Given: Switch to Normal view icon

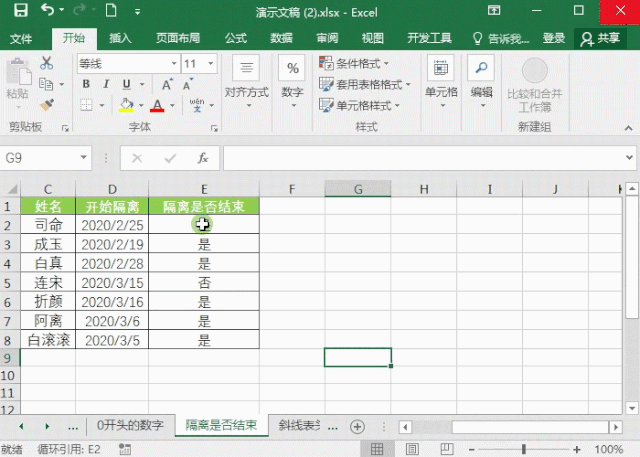Looking at the screenshot, I should (x=377, y=449).
